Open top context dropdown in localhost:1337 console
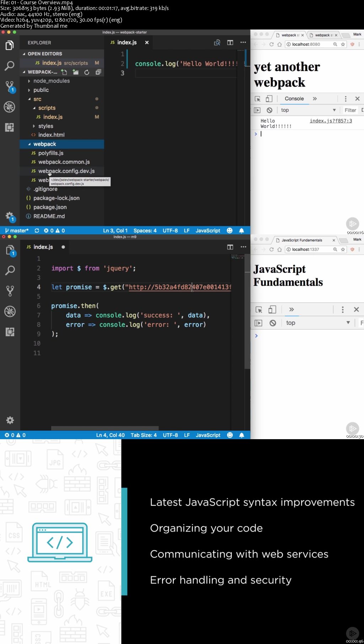 tap(318, 323)
